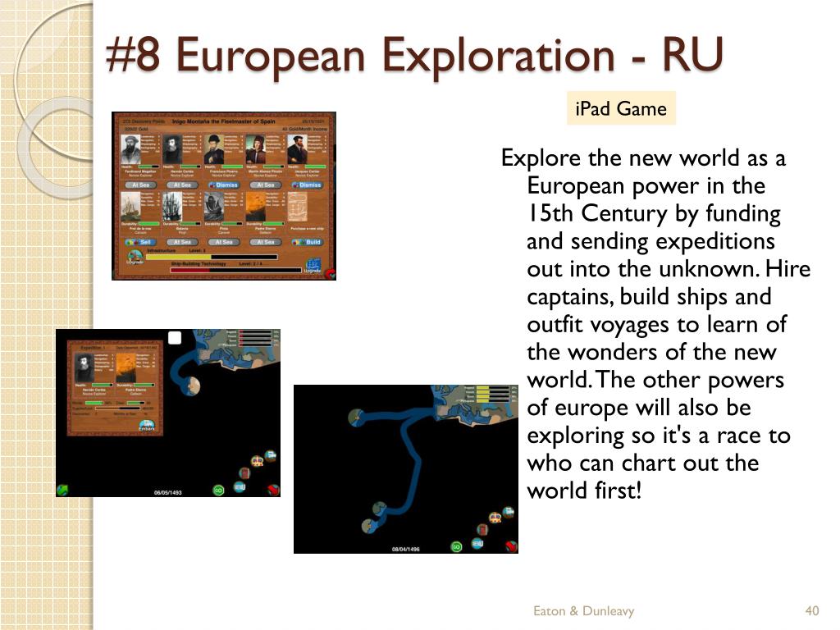Click the discovered circle on 06/05/1493 map
840x630 pixels.
(x=192, y=386)
